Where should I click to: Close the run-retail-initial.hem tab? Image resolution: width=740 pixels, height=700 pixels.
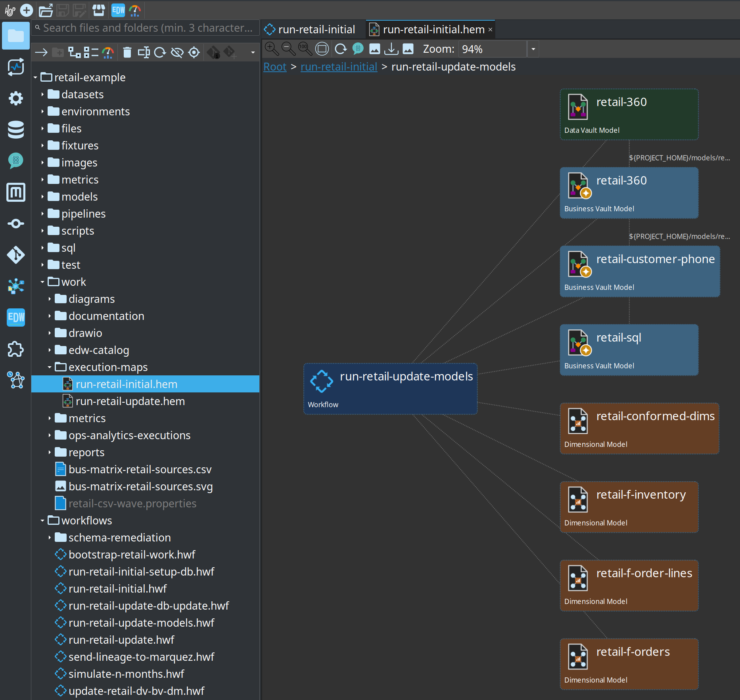pyautogui.click(x=491, y=30)
